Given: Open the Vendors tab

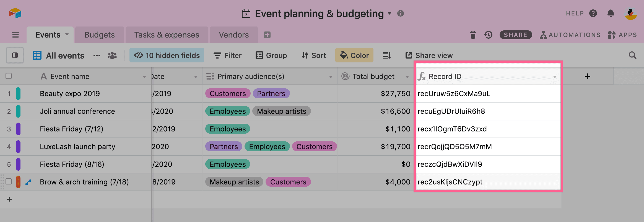Looking at the screenshot, I should click(x=233, y=35).
